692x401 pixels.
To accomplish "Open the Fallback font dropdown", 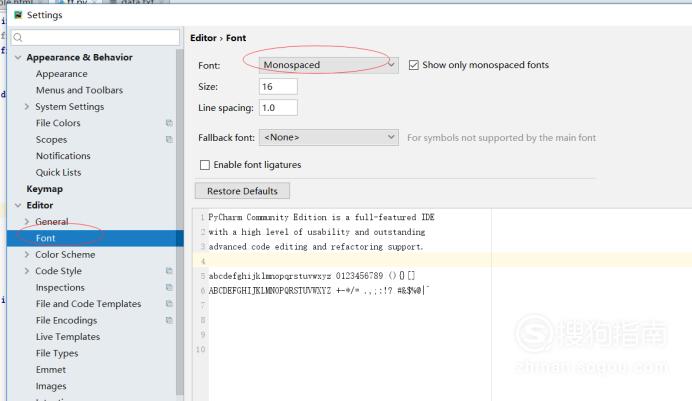I will (329, 137).
